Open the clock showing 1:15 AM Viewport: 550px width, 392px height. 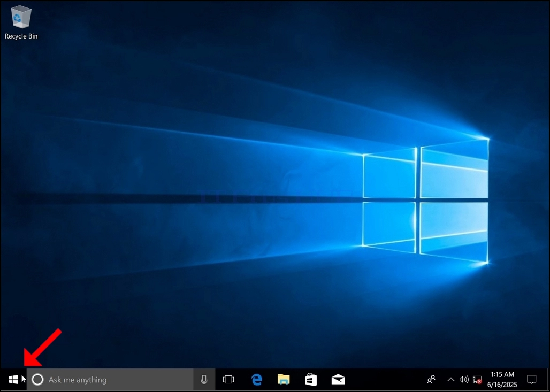pos(502,380)
